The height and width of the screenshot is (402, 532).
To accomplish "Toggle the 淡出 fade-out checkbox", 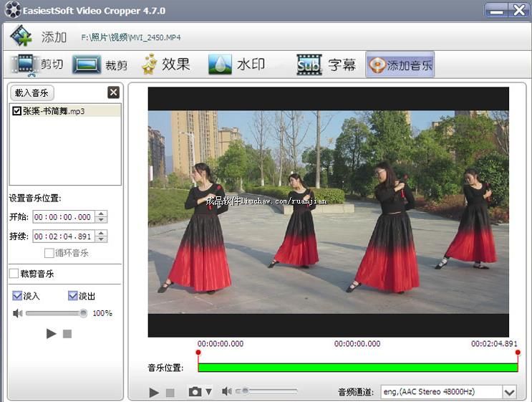I will tap(73, 296).
